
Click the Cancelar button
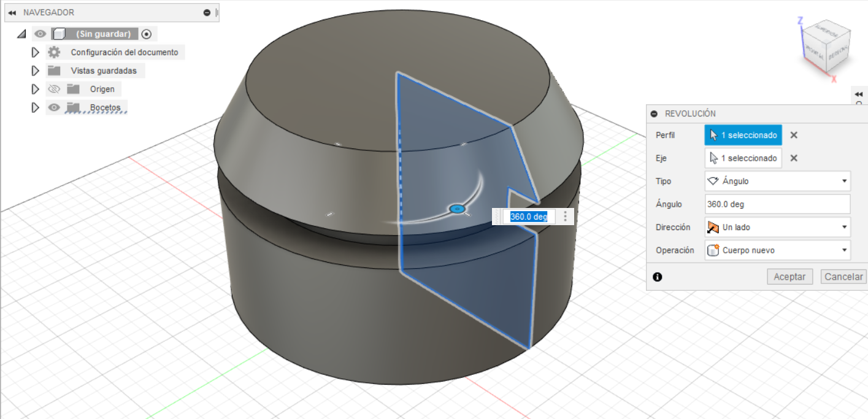pyautogui.click(x=843, y=277)
